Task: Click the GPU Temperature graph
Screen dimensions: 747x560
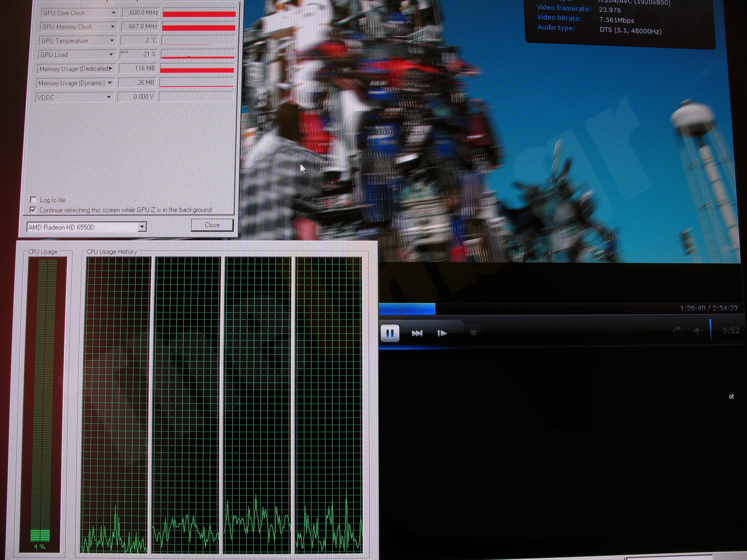Action: (x=198, y=40)
